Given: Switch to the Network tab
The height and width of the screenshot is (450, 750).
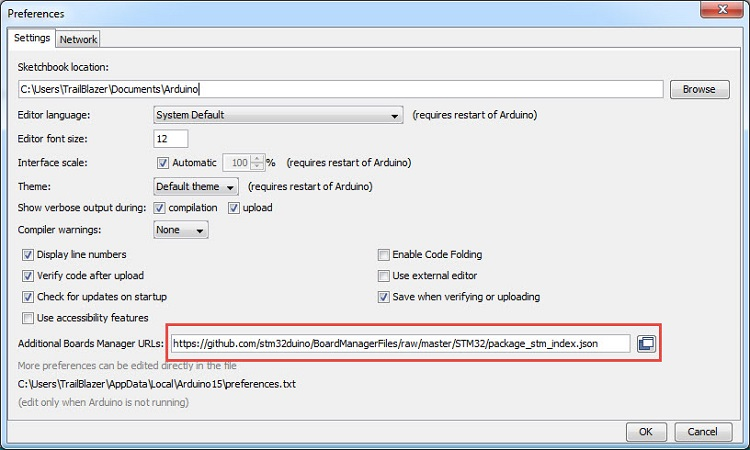Looking at the screenshot, I should point(78,39).
